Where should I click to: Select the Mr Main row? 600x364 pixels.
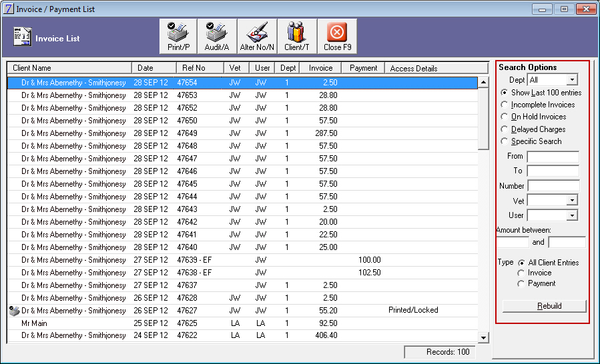coord(242,323)
